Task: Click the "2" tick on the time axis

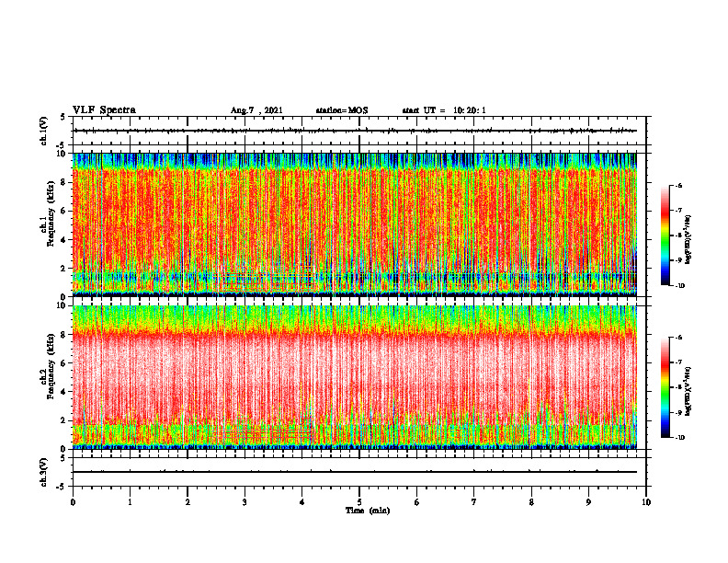Action: coord(188,502)
